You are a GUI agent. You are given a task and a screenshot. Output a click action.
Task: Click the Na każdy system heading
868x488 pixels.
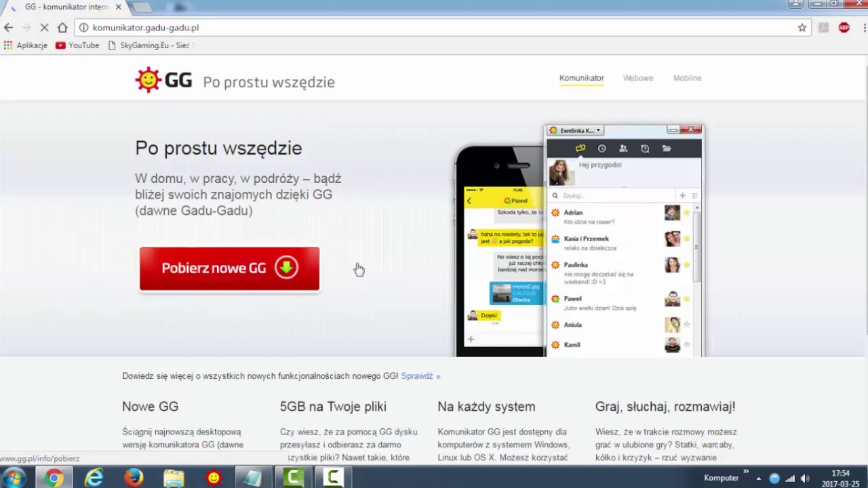[486, 407]
